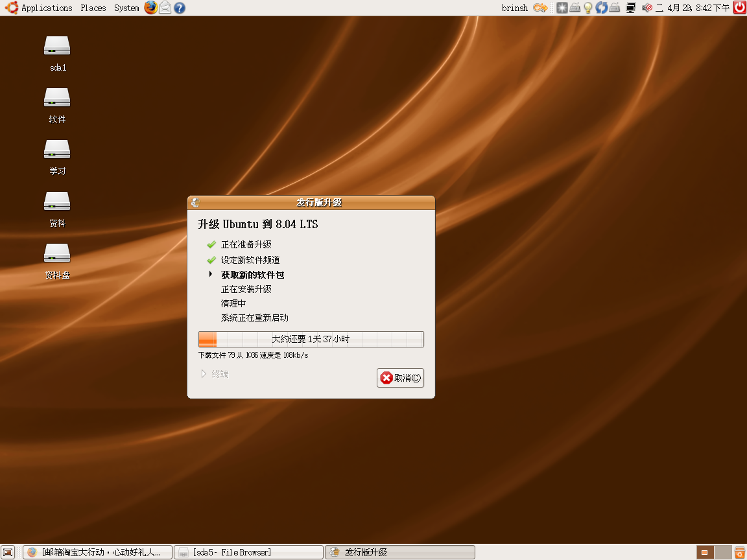The image size is (747, 560).
Task: Click the arrow marker beside 获取新的软件包
Action: point(210,274)
